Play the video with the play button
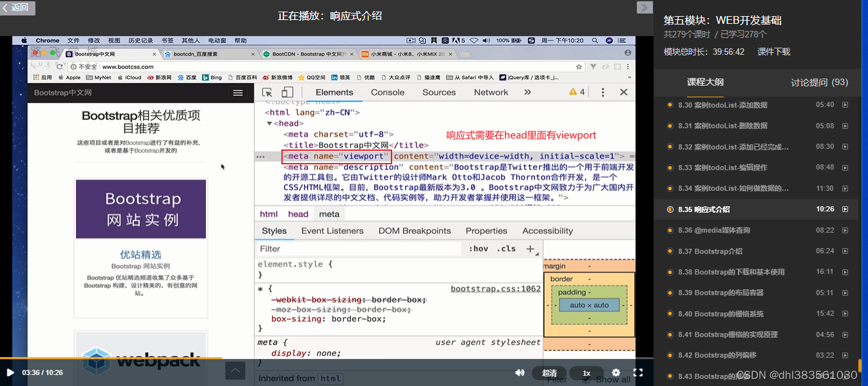This screenshot has width=868, height=386. [x=10, y=372]
